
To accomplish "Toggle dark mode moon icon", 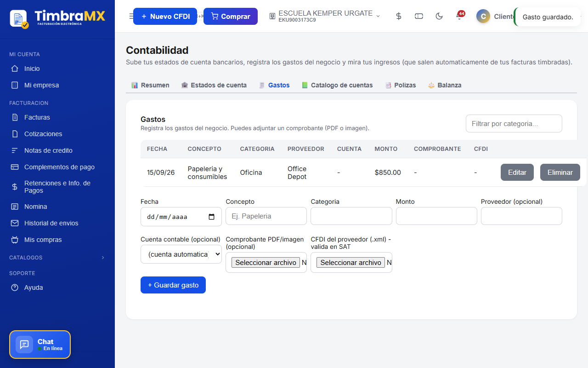I will (439, 16).
